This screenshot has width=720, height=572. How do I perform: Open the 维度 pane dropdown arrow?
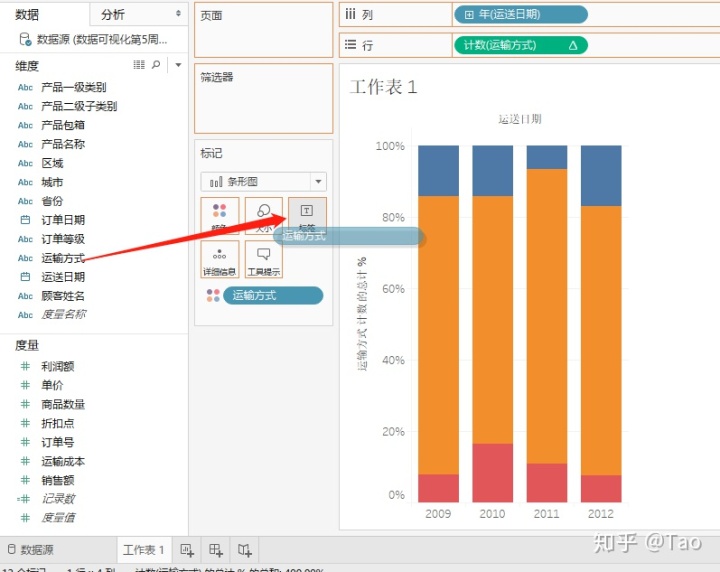pyautogui.click(x=178, y=65)
